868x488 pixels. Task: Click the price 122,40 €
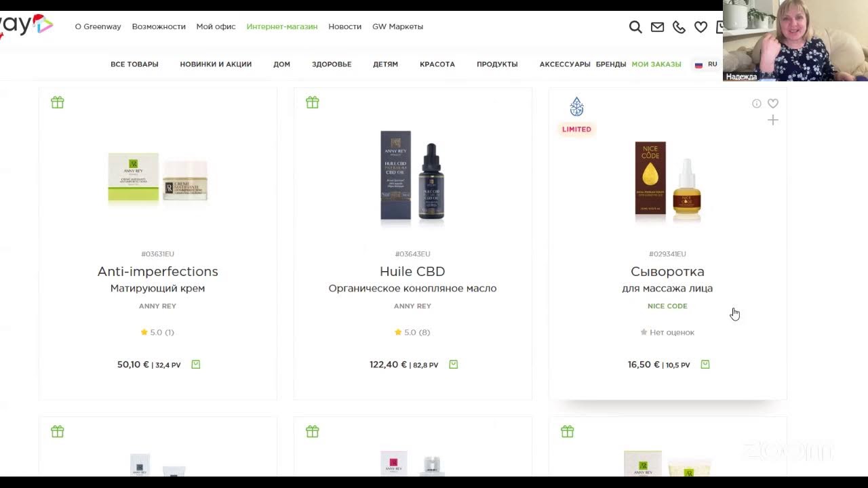click(x=388, y=365)
